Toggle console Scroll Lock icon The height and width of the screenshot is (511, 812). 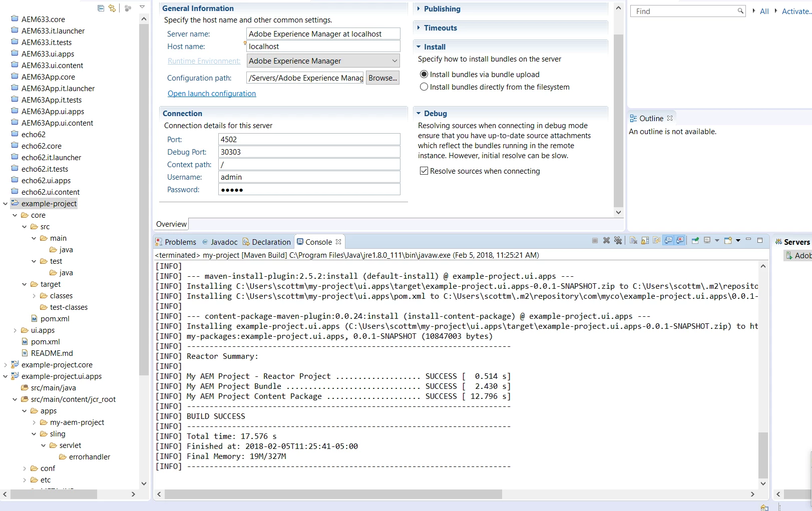point(645,241)
